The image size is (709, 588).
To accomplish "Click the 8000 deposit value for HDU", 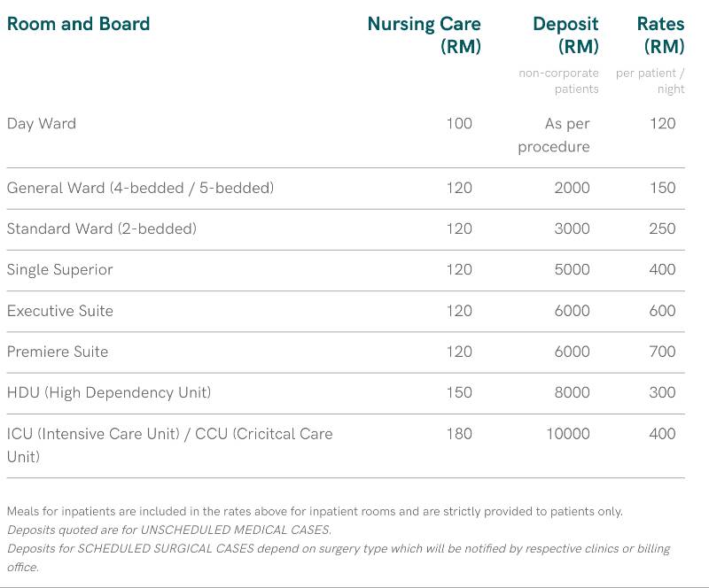I will pos(572,392).
